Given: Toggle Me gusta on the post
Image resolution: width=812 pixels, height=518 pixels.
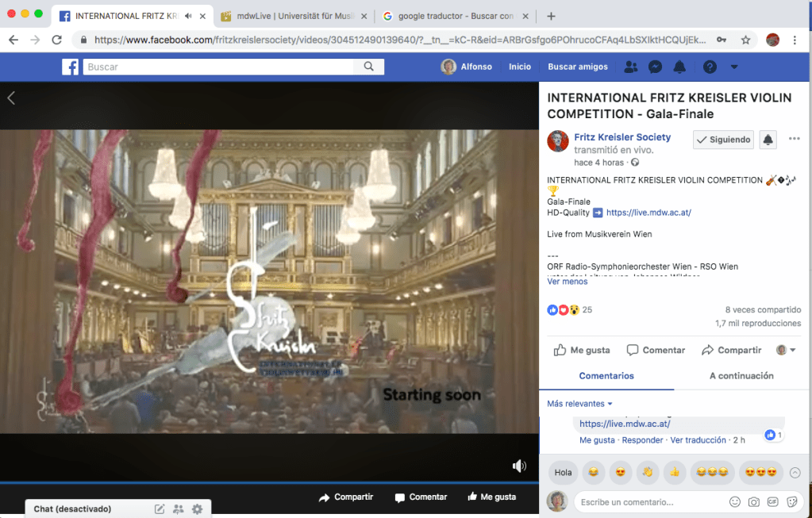Looking at the screenshot, I should point(582,350).
